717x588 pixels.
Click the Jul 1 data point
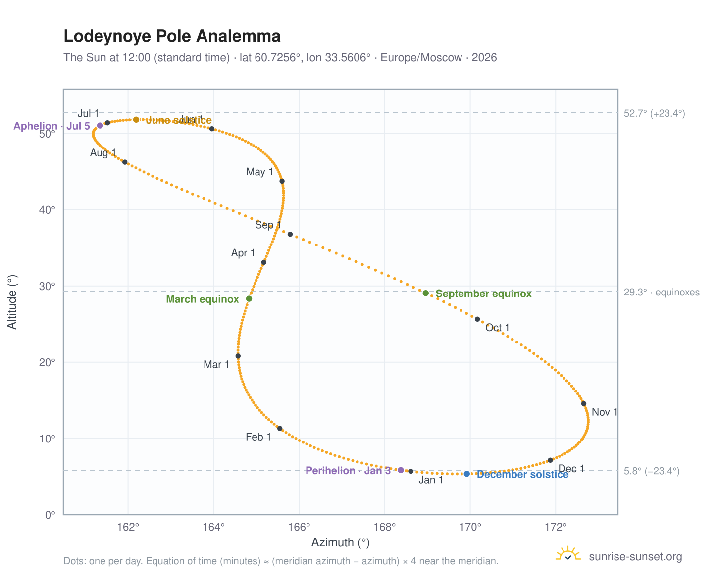(107, 123)
